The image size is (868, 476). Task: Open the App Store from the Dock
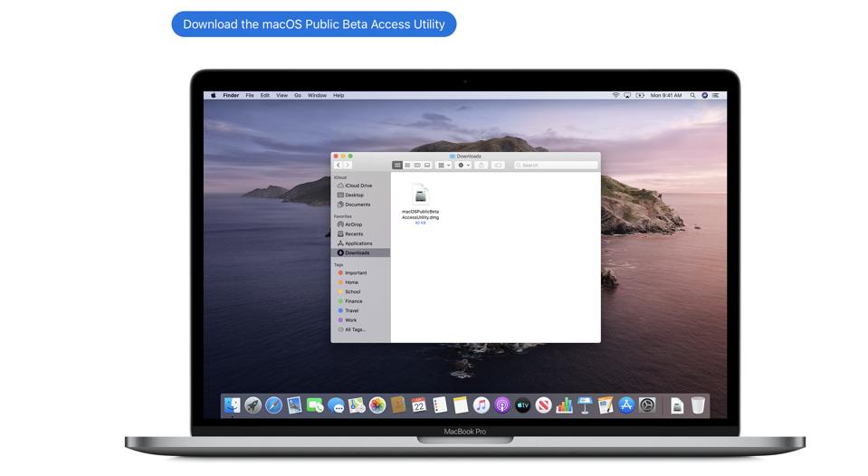(626, 405)
